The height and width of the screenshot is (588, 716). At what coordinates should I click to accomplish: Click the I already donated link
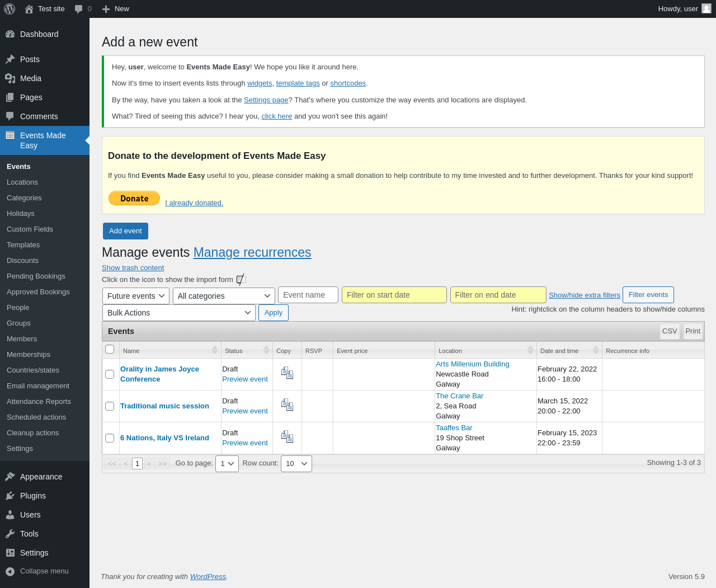pos(194,203)
